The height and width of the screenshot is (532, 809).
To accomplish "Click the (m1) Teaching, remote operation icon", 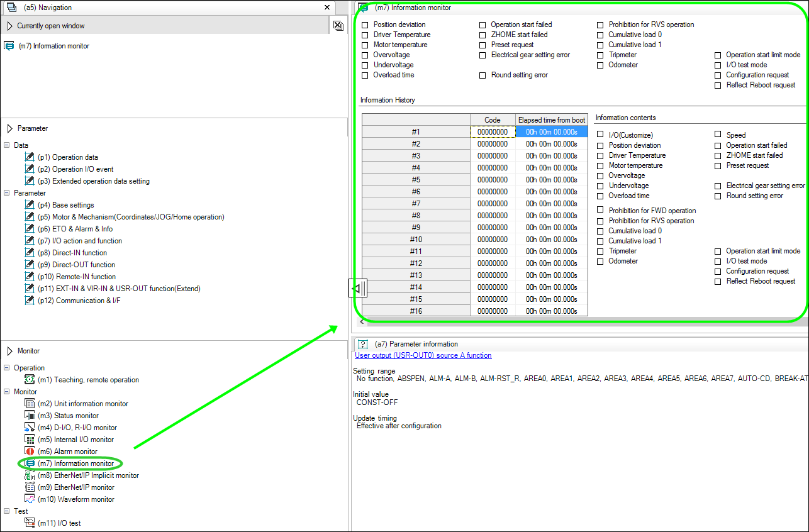I will 30,380.
